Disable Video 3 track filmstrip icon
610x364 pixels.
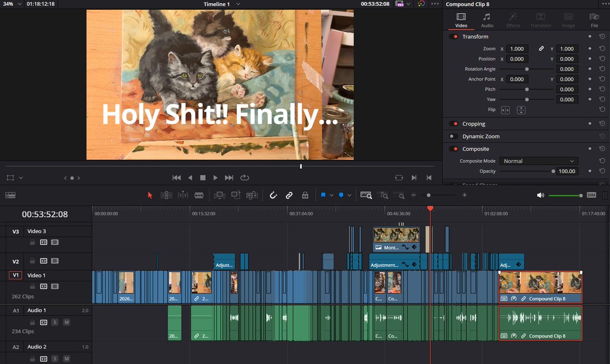[x=55, y=243]
